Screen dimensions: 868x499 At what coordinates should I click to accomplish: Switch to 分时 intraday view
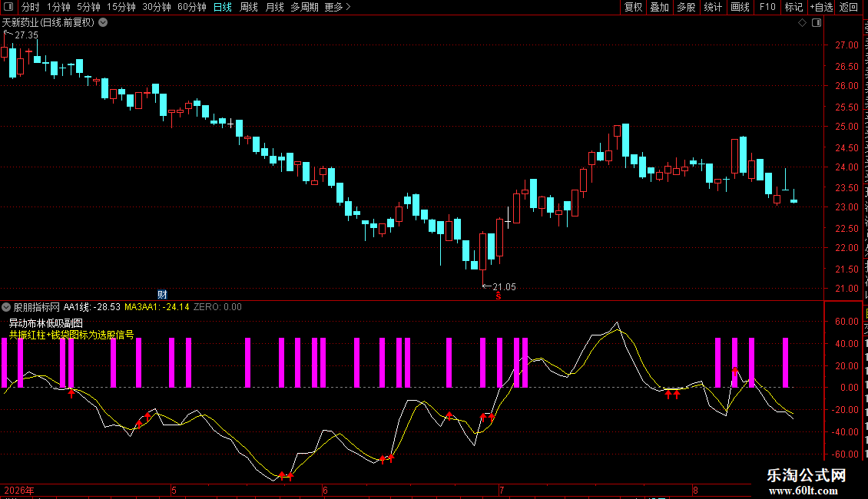click(x=30, y=7)
